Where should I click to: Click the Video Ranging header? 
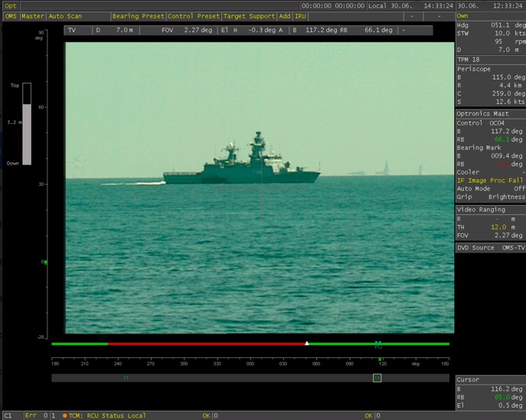coord(481,210)
